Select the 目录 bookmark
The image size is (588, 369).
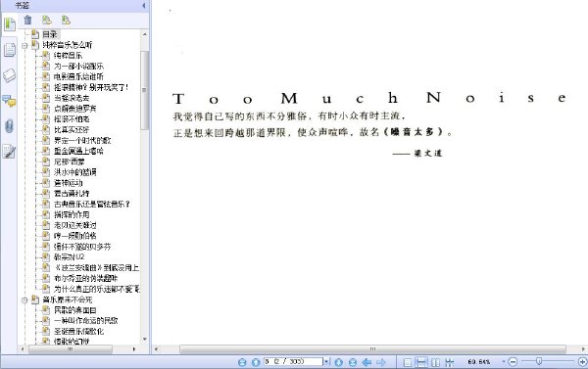50,34
